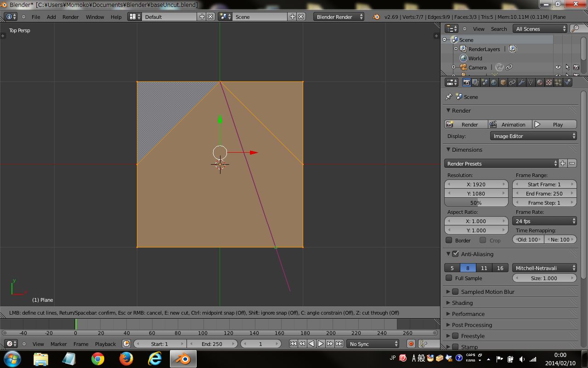
Task: Open the World properties tab (globe icon)
Action: tap(494, 82)
